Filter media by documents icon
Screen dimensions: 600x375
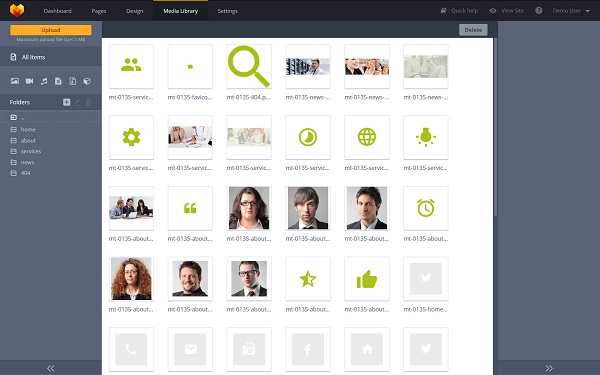click(58, 81)
